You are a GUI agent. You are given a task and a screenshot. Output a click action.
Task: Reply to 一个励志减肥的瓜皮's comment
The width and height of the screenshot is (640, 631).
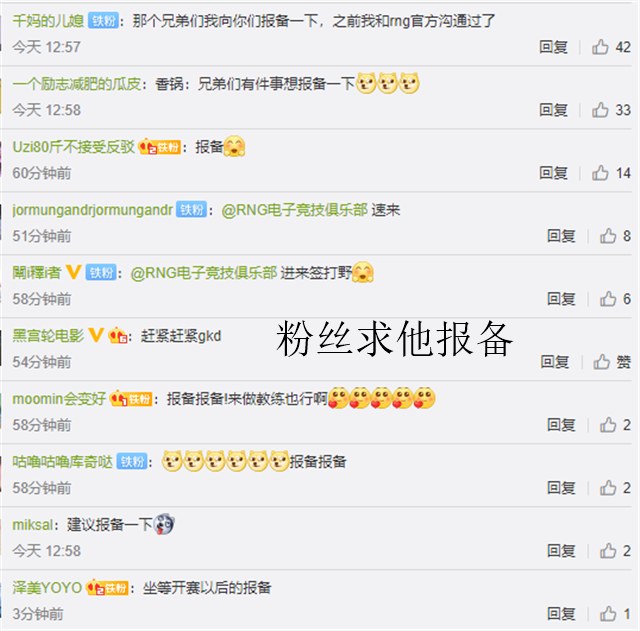pyautogui.click(x=553, y=110)
